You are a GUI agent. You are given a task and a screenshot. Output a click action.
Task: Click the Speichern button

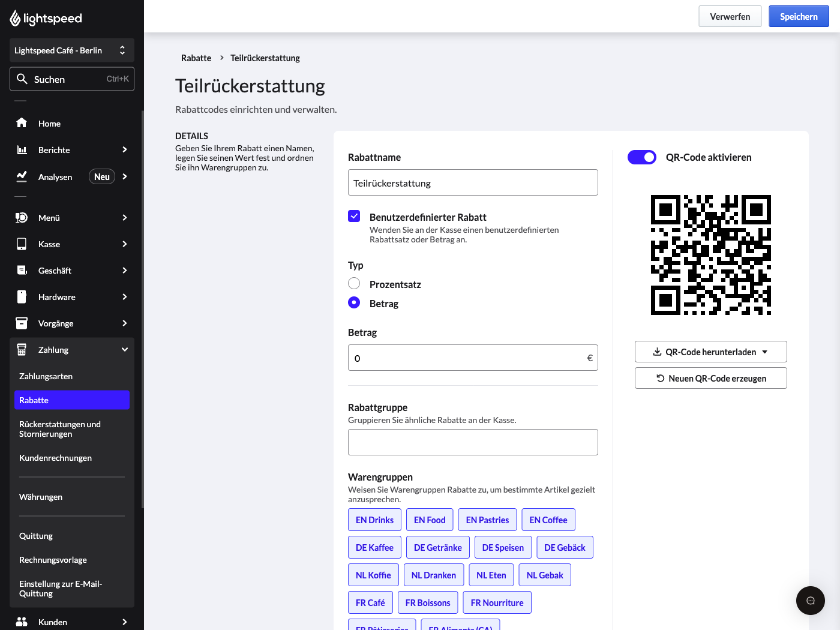pyautogui.click(x=799, y=16)
